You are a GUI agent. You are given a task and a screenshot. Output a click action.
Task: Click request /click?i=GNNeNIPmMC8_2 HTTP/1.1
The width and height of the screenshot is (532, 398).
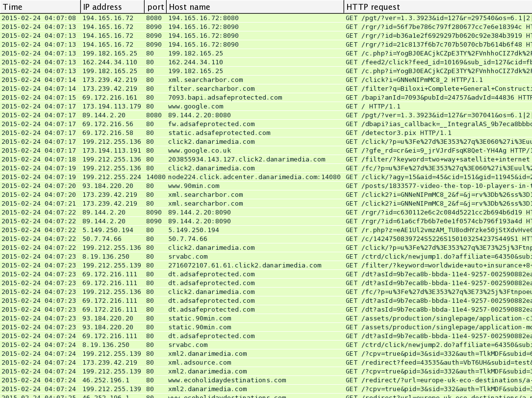[414, 80]
